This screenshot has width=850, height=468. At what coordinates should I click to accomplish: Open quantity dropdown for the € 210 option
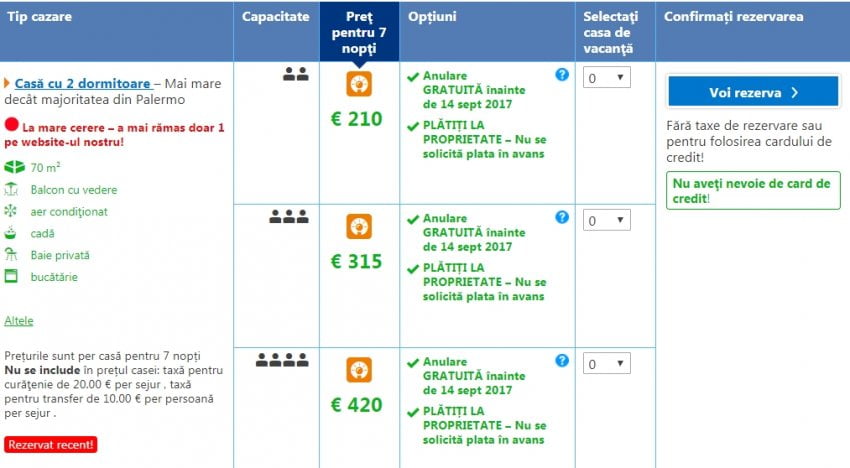606,78
